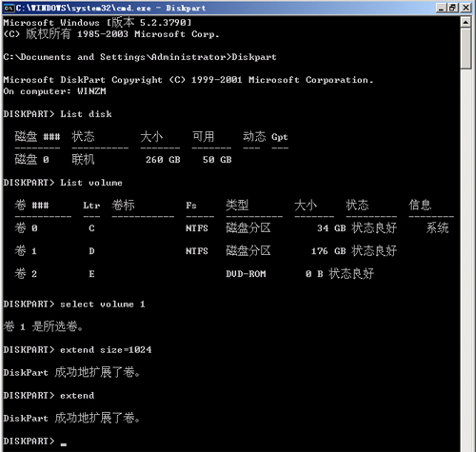Click the empty scrollbar track below the thumb
476x452 pixels.
coord(466,254)
